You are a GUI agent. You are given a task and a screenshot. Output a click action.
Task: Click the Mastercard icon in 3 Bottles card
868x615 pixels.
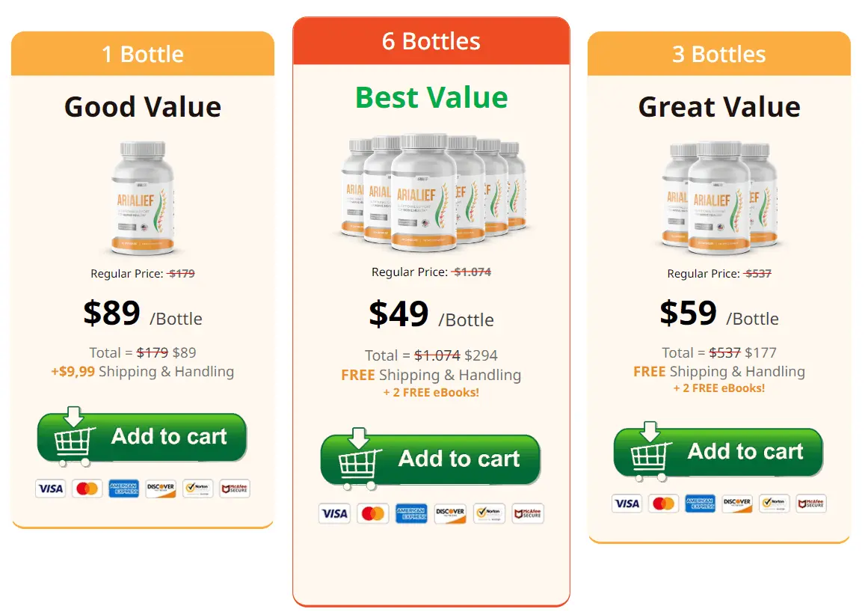click(663, 504)
